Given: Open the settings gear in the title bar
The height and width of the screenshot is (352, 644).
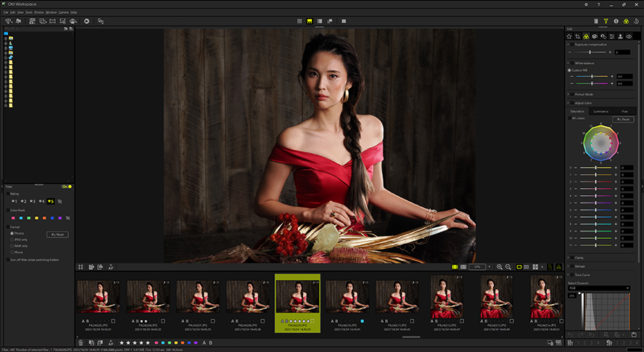Looking at the screenshot, I should [x=586, y=4].
